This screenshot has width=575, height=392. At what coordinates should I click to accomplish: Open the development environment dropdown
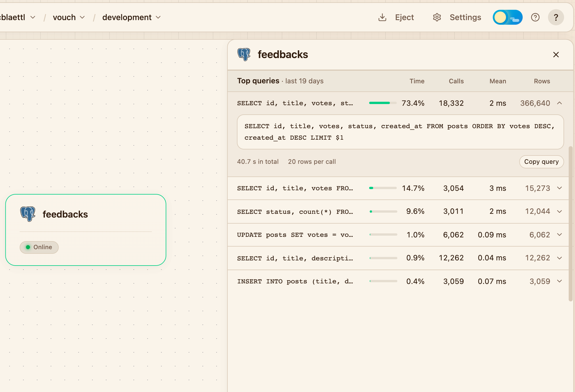coord(131,17)
